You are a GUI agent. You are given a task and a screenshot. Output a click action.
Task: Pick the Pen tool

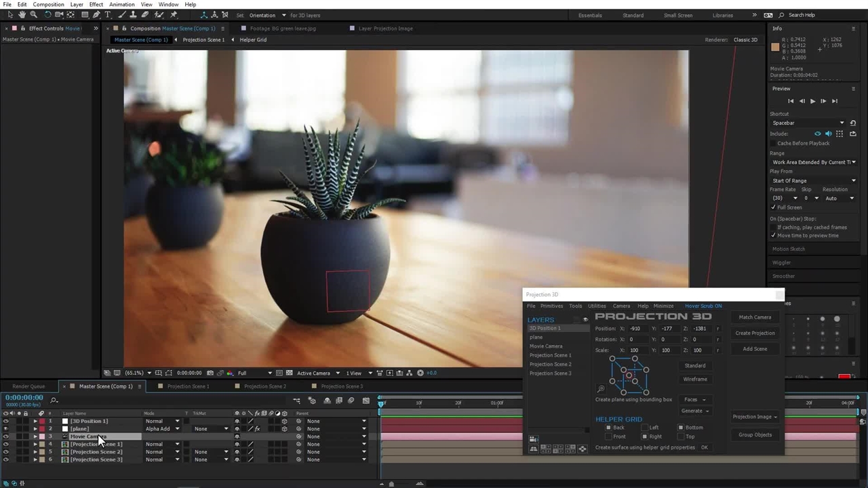[96, 15]
